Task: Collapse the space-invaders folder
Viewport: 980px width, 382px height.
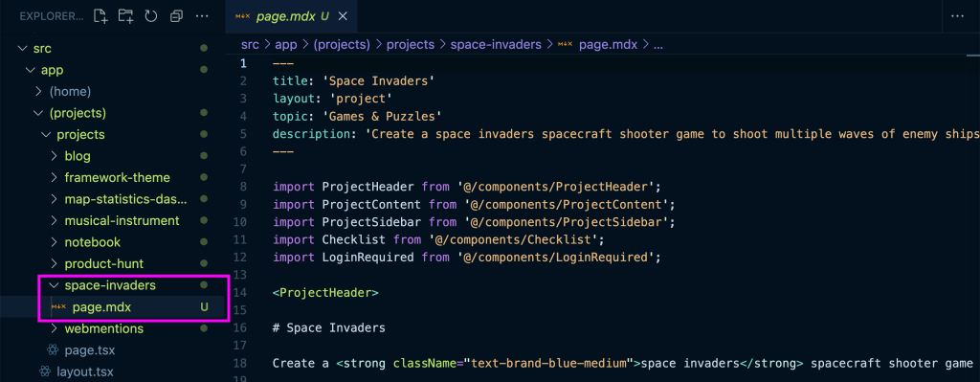Action: (55, 285)
